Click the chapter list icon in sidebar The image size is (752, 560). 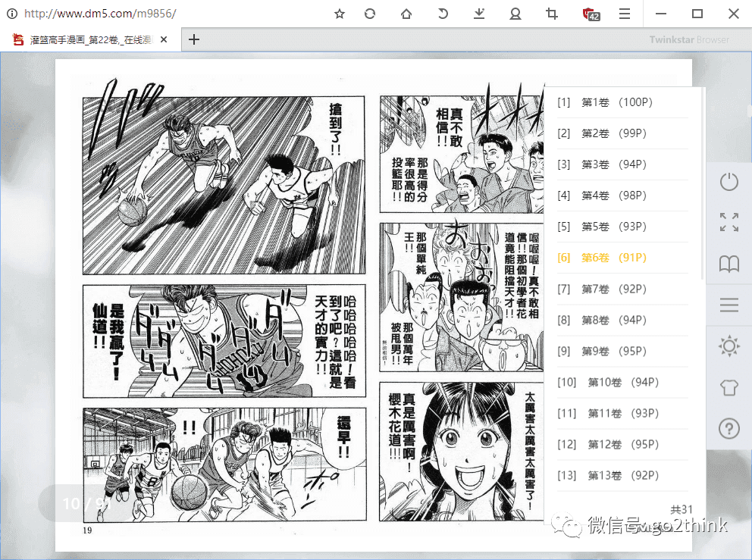pyautogui.click(x=729, y=305)
